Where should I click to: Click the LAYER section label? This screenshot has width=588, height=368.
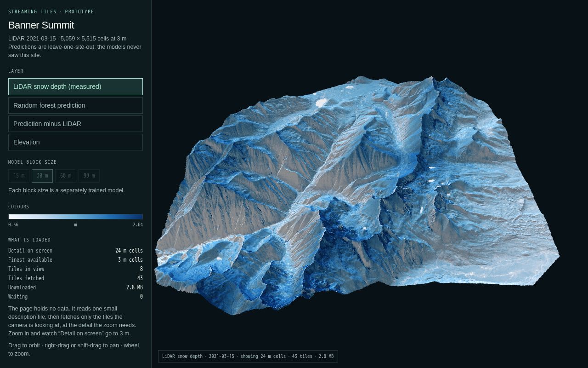point(16,71)
